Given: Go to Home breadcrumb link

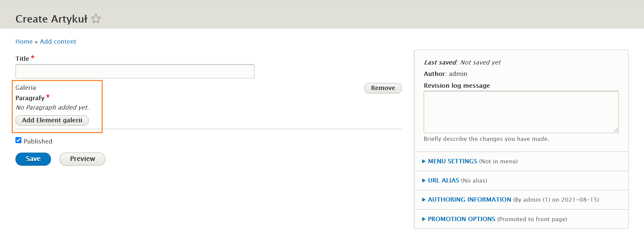Looking at the screenshot, I should (x=24, y=41).
